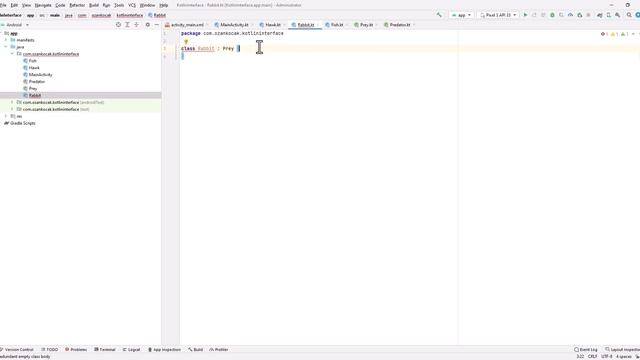This screenshot has width=640, height=360.
Task: Switch to Fish.kt tab
Action: point(336,25)
